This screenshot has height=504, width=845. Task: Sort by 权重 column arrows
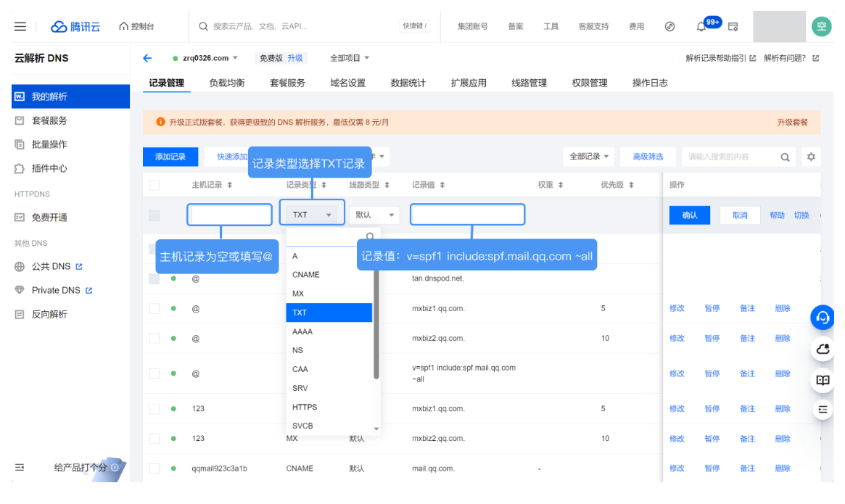561,185
